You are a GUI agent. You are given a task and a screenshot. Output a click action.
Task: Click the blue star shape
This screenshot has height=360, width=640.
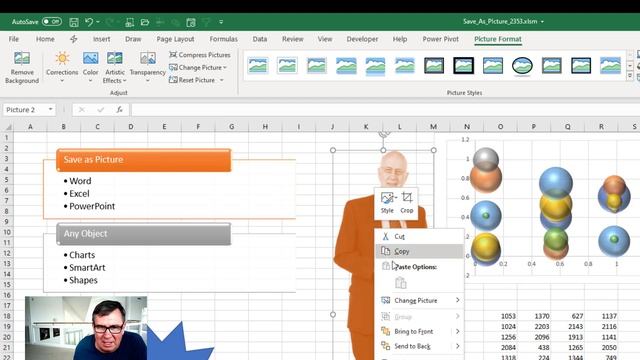coord(176,343)
